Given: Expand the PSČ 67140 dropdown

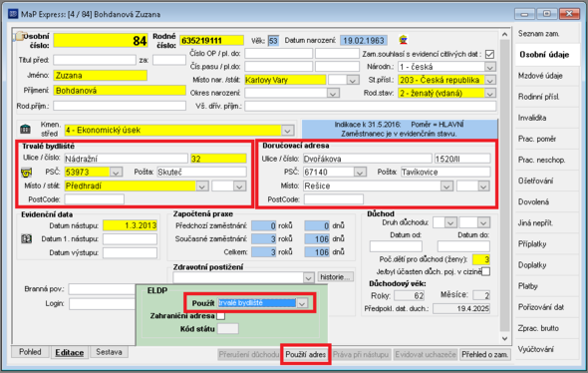Looking at the screenshot, I should 360,173.
